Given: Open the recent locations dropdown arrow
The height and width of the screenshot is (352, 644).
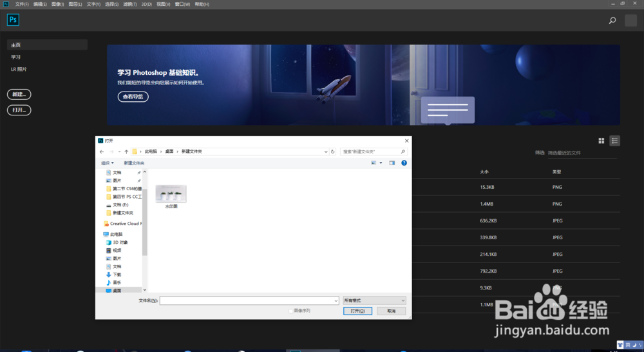Looking at the screenshot, I should click(x=119, y=152).
